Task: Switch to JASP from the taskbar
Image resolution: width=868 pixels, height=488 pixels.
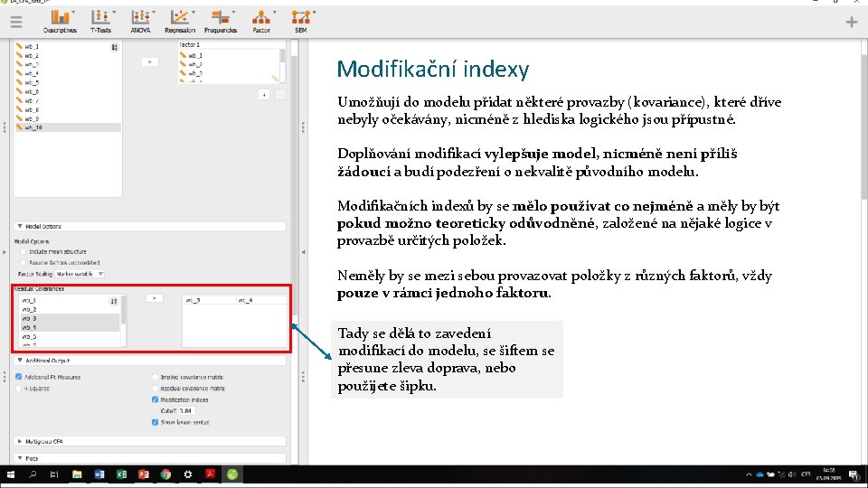Action: 232,474
